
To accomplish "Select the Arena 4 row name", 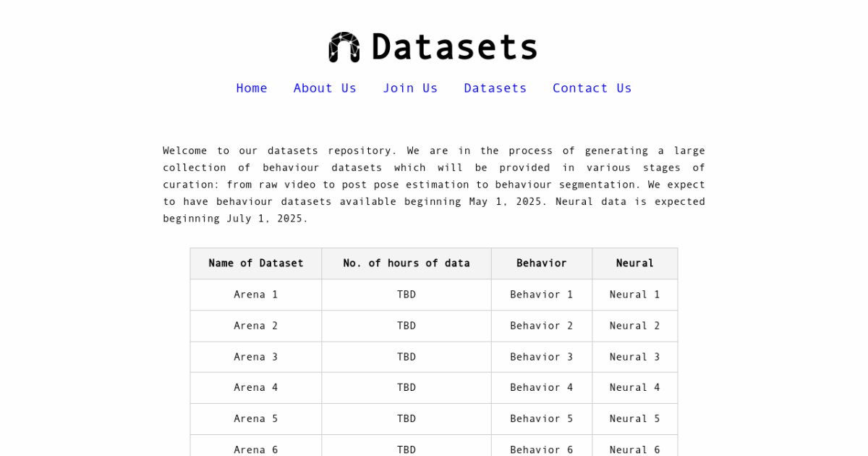I will pos(256,388).
